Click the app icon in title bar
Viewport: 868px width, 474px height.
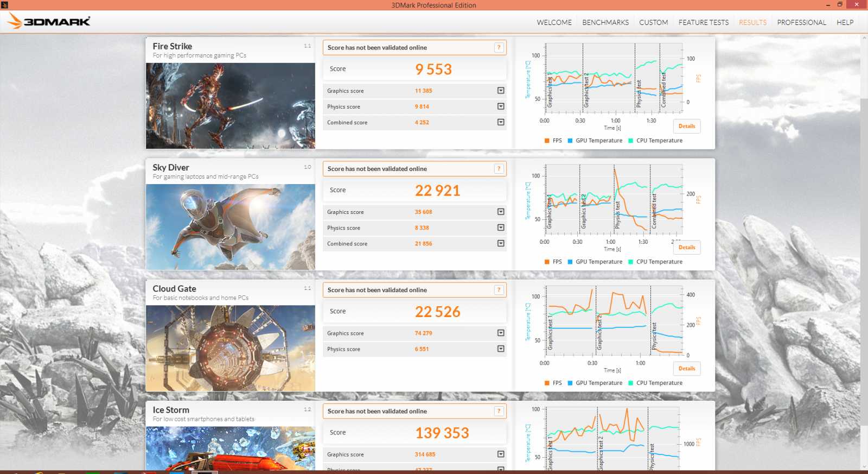click(4, 5)
